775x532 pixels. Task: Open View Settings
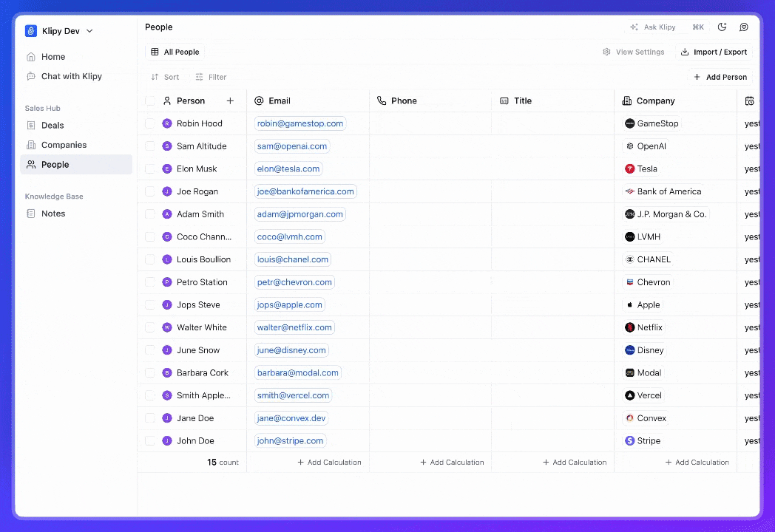[x=634, y=52]
